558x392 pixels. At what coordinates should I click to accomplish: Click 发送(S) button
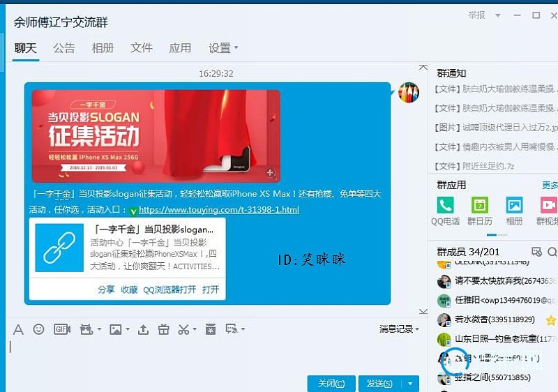[380, 384]
